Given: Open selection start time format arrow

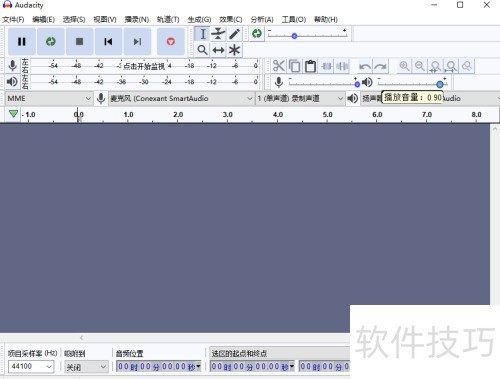Looking at the screenshot, I should click(292, 367).
